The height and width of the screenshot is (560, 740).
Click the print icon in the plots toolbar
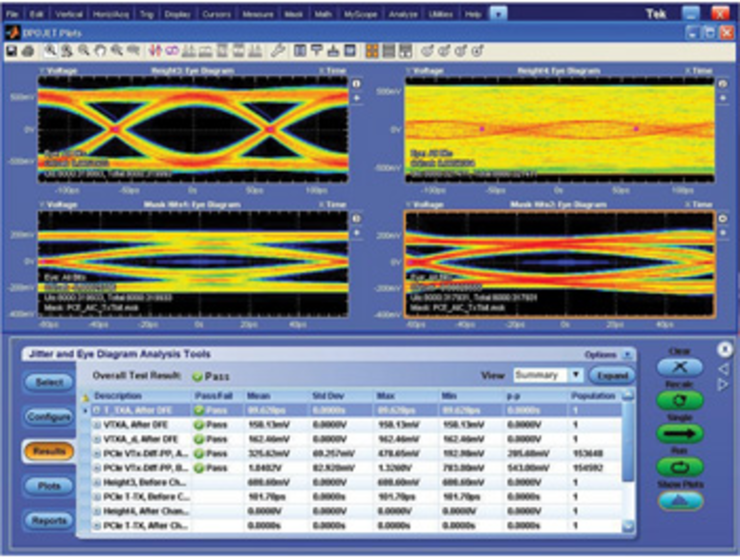[28, 51]
